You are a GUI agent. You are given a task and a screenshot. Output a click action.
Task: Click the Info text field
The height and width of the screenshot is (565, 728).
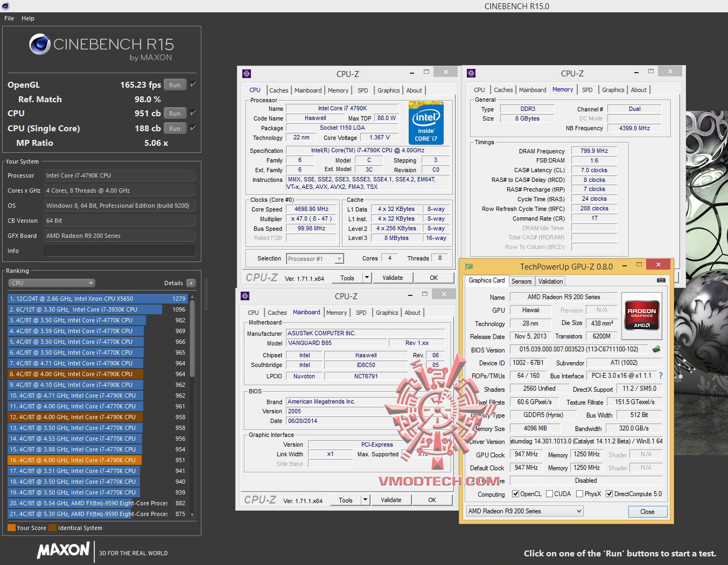coord(119,251)
